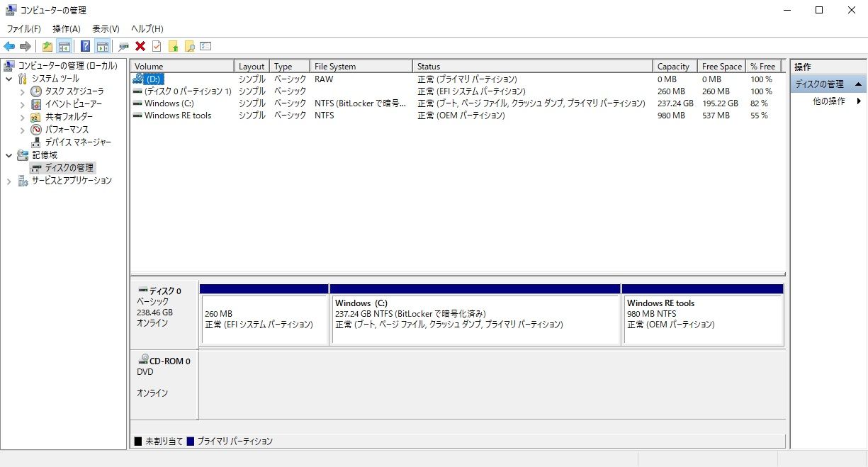Screen dimensions: 868x467
Task: Select コンピューターの管理 (ローカル) root node
Action: click(x=68, y=65)
